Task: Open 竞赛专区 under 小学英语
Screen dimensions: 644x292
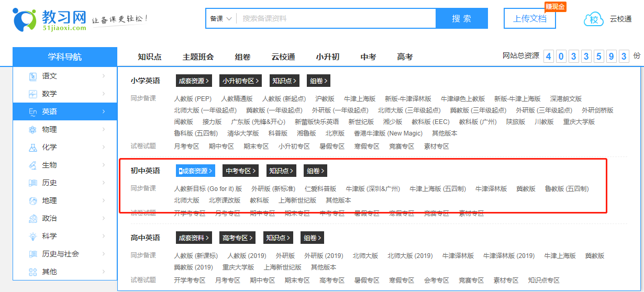Action: pos(402,146)
